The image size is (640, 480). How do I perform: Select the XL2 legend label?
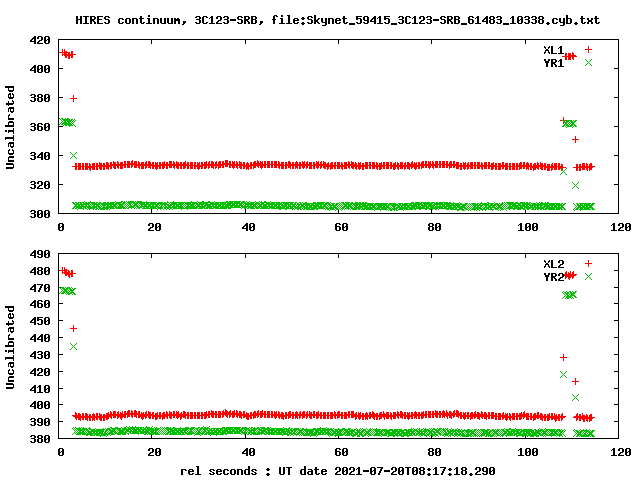click(553, 264)
